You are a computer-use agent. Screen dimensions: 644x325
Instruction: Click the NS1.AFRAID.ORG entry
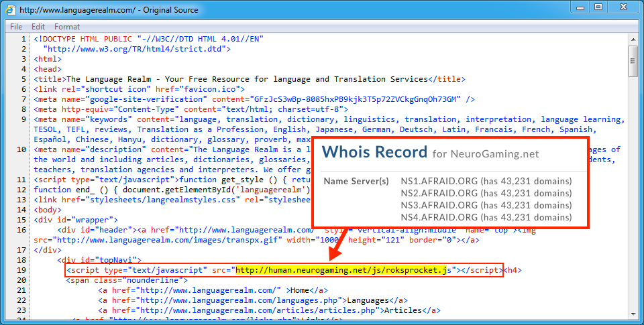[486, 181]
